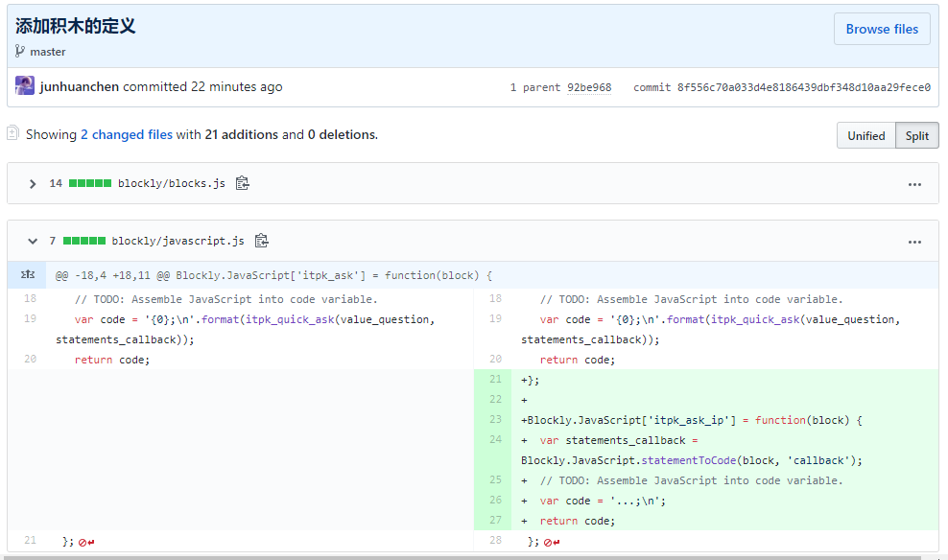Click right-side line number 23

[x=495, y=419]
